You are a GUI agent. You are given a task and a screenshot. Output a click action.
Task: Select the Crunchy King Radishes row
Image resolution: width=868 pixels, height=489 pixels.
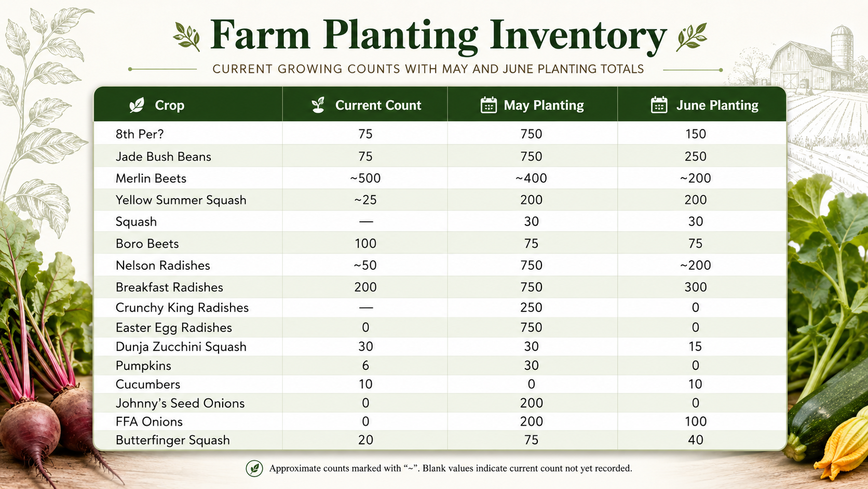[x=440, y=307]
